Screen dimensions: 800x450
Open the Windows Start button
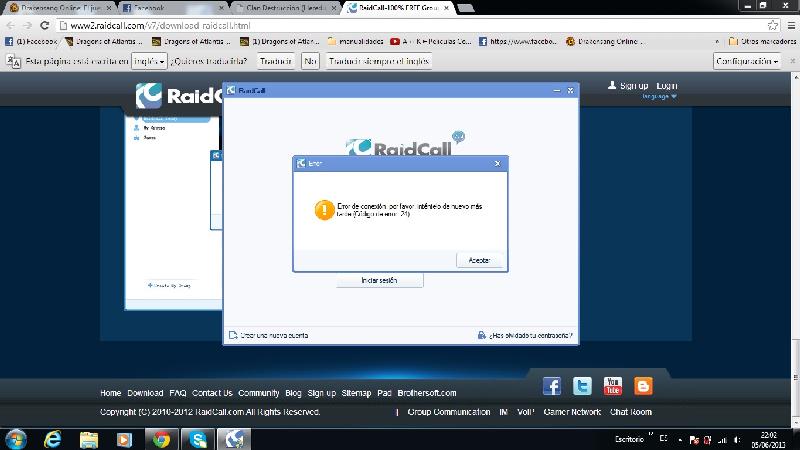point(15,439)
